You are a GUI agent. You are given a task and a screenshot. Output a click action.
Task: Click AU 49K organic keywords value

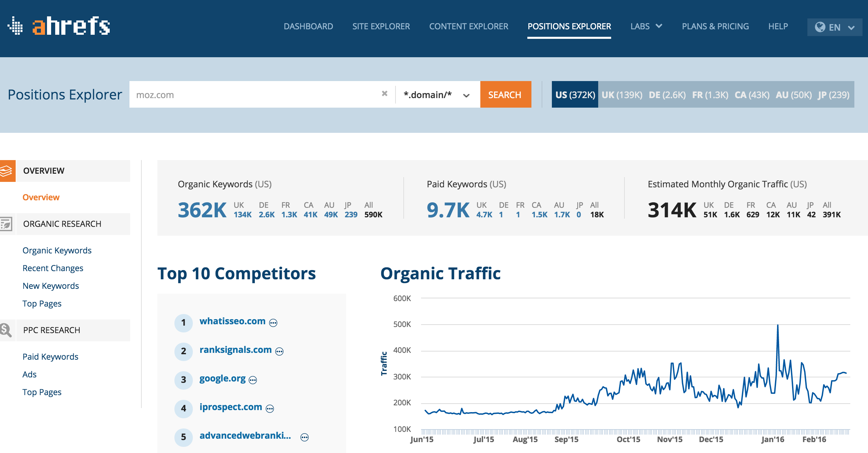pos(331,215)
